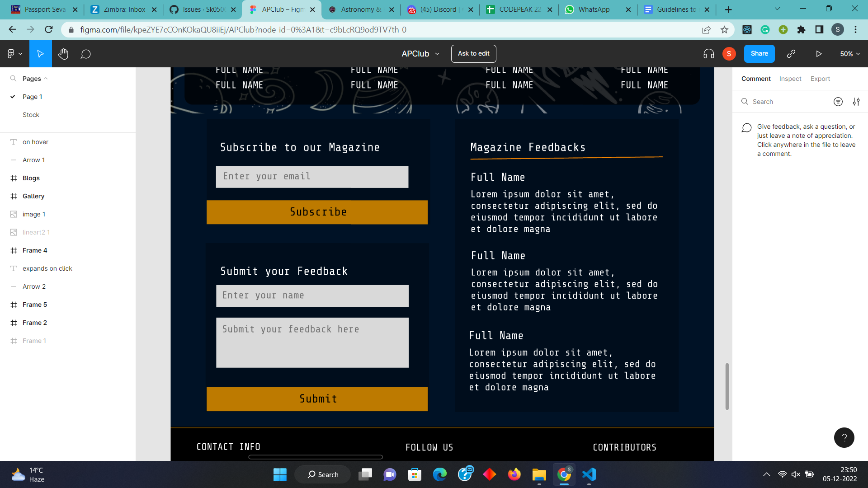Switch to the WhatsApp browser tab

click(x=598, y=9)
